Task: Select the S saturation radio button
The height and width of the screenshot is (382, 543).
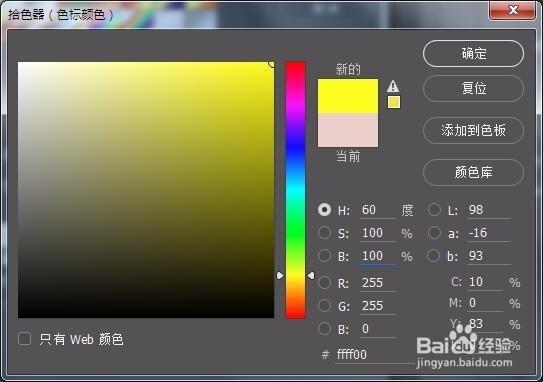Action: (324, 233)
